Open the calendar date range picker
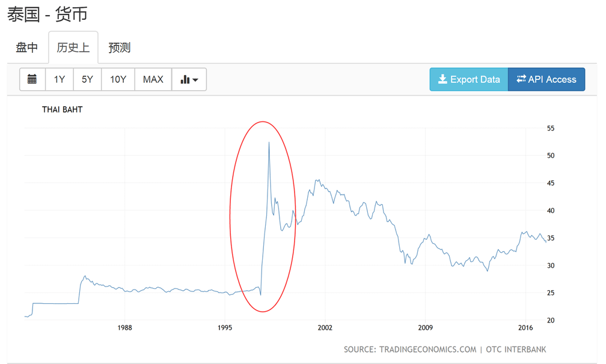 (x=32, y=79)
